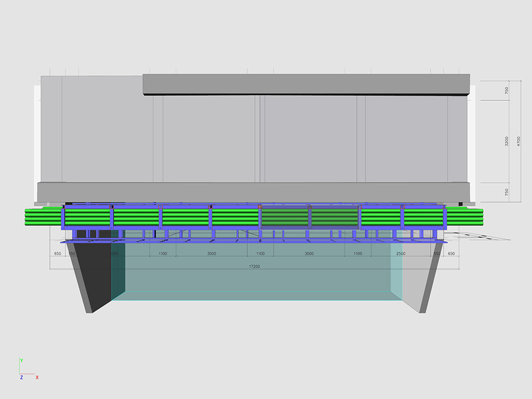The width and height of the screenshot is (532, 399).
Task: Select the 3200 vertical dimension label
Action: 507,141
